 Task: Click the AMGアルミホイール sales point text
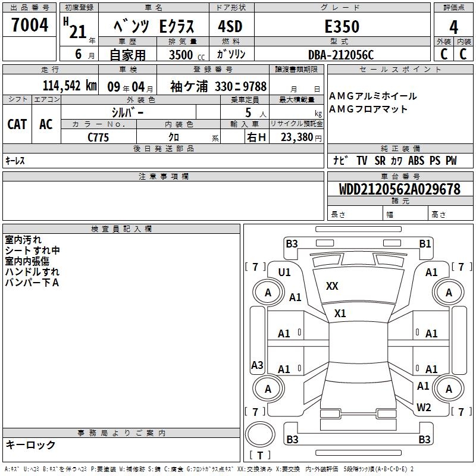click(373, 96)
